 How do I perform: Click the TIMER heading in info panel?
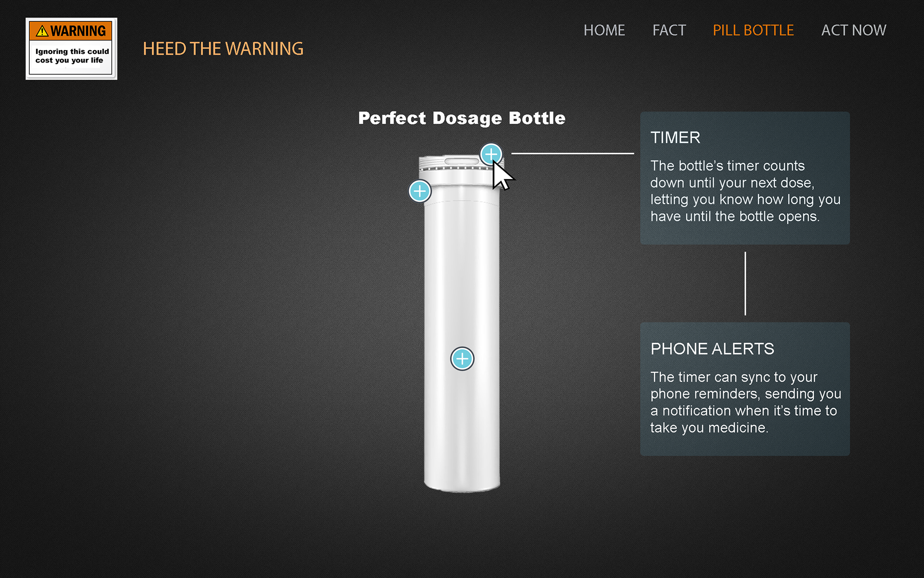point(675,138)
